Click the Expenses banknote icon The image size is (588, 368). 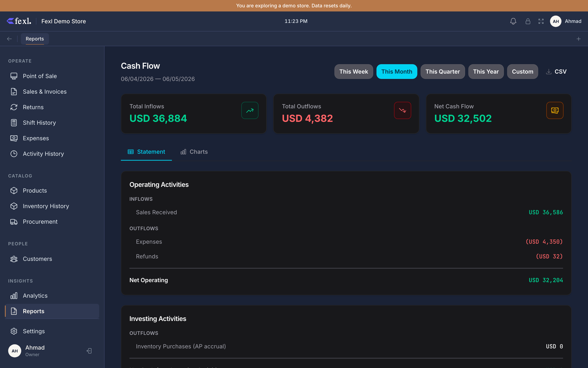[x=14, y=138]
